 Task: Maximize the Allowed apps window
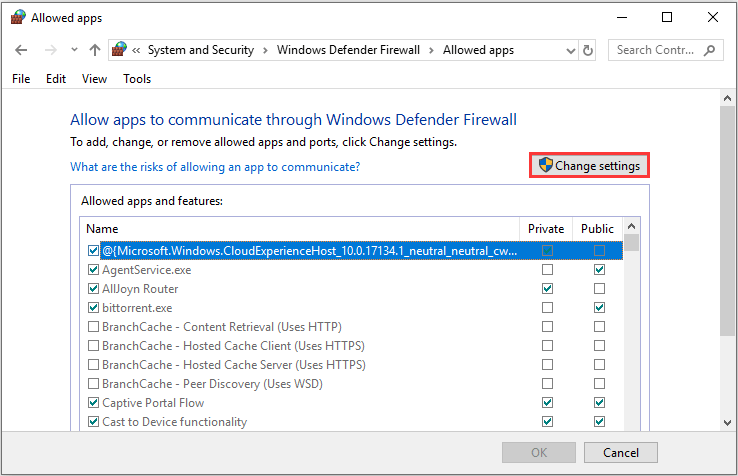click(667, 18)
